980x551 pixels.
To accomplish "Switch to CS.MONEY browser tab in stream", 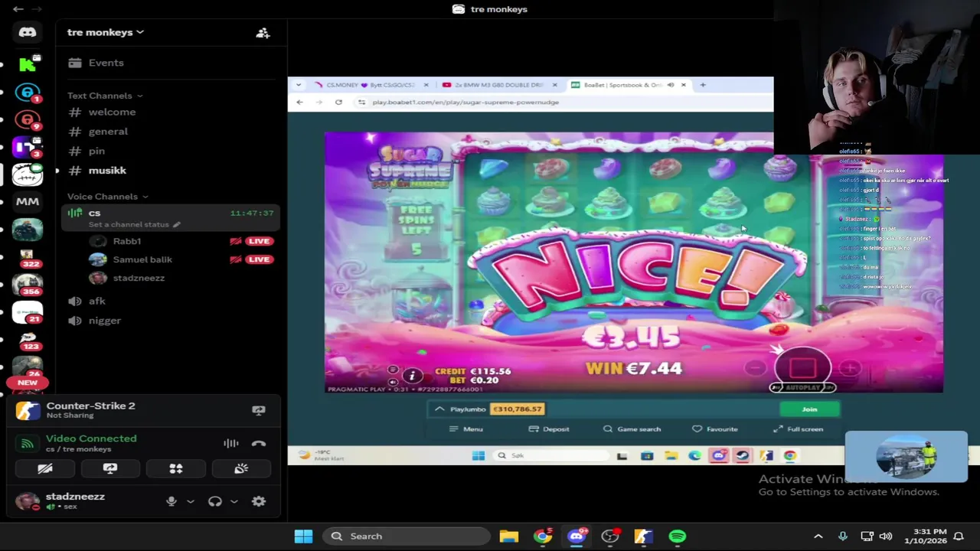I will (370, 85).
